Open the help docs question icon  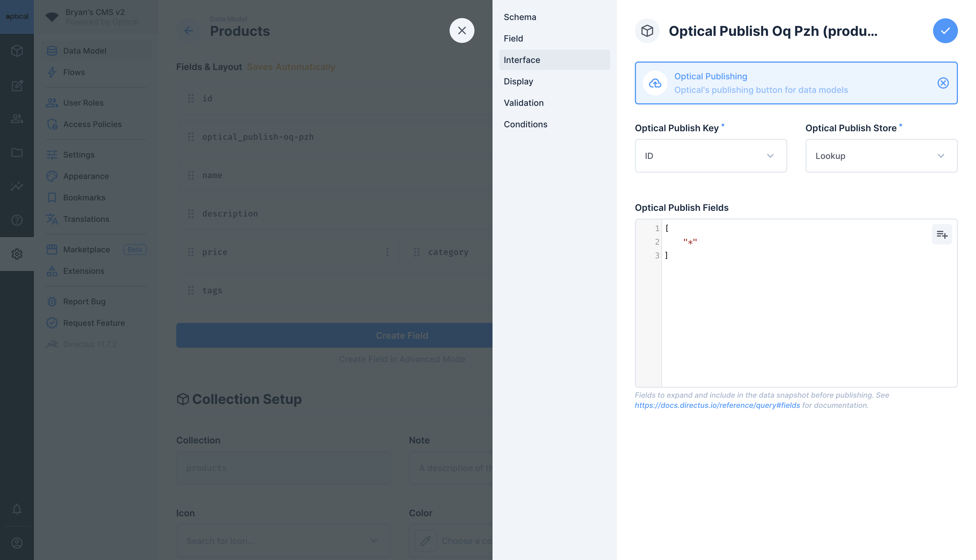pyautogui.click(x=17, y=220)
